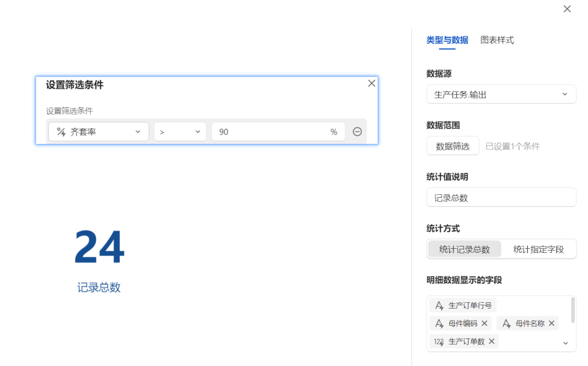588x366 pixels.
Task: Switch to the 图表样式 tab
Action: 497,40
